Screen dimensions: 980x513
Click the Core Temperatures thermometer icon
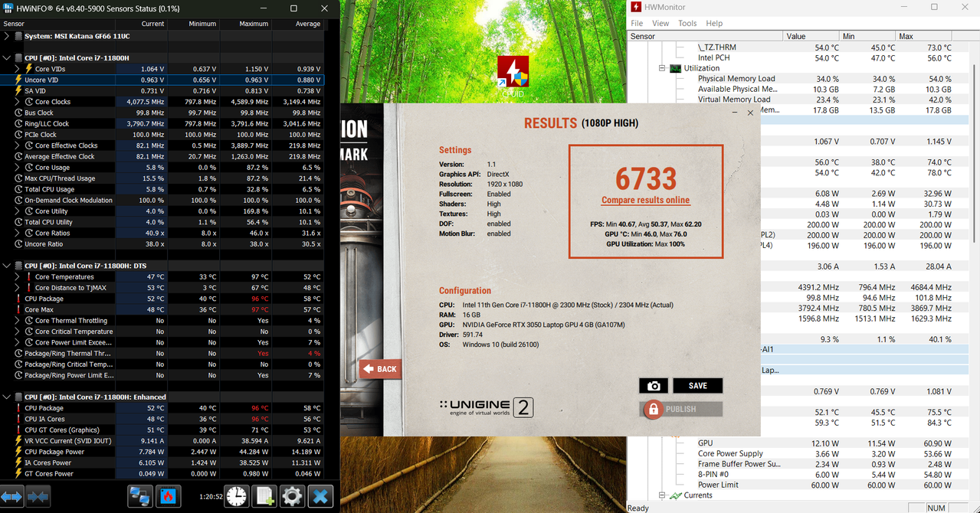point(29,277)
